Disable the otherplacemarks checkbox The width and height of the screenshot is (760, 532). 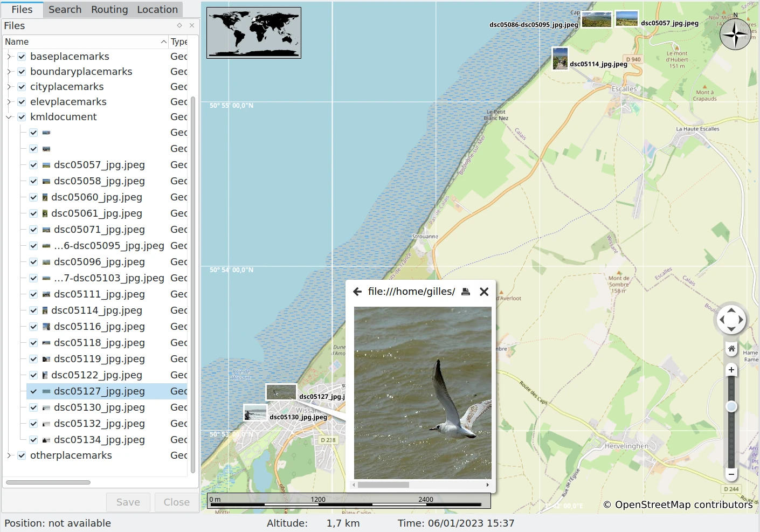pyautogui.click(x=22, y=455)
